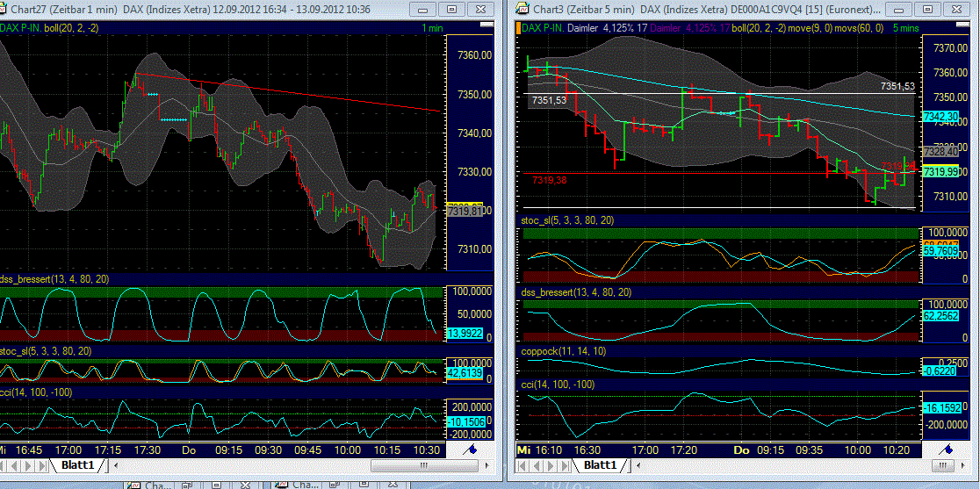Click blue flag icon in Chart3 window
Viewport: 980px width, 489px height.
pyautogui.click(x=946, y=449)
